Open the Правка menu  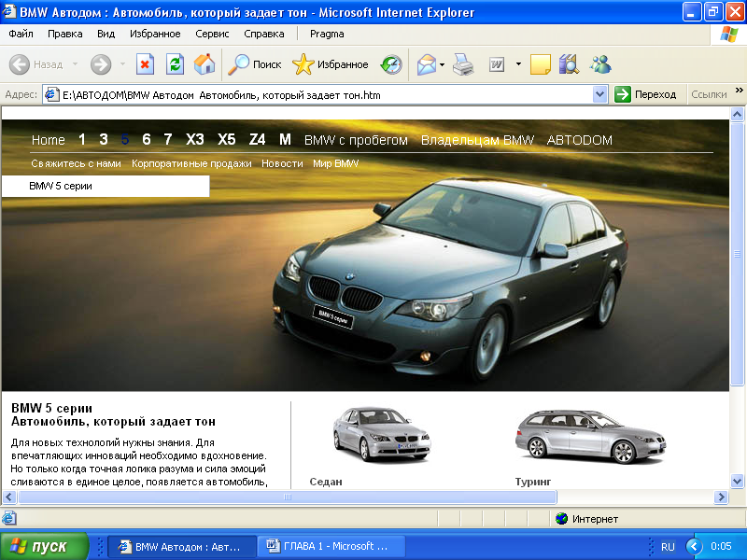65,34
